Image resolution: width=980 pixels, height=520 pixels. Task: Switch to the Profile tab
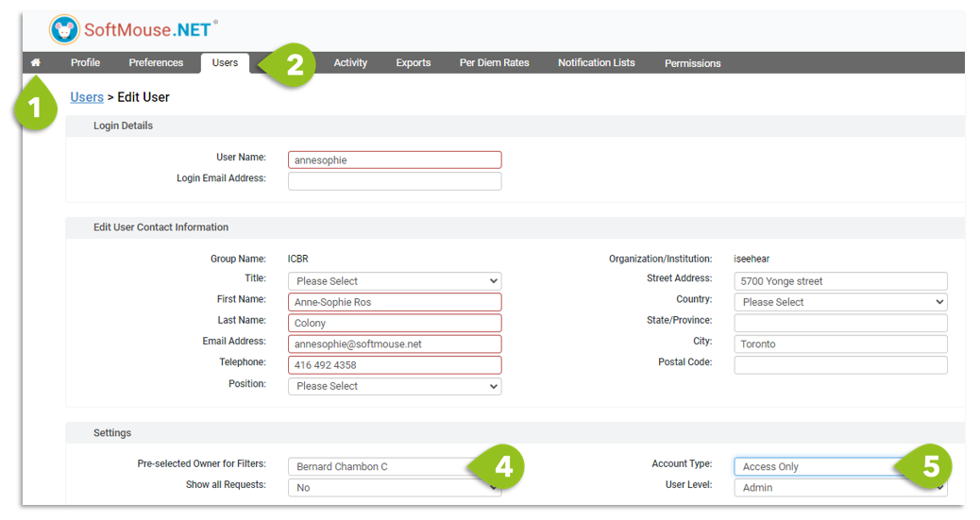[x=85, y=62]
